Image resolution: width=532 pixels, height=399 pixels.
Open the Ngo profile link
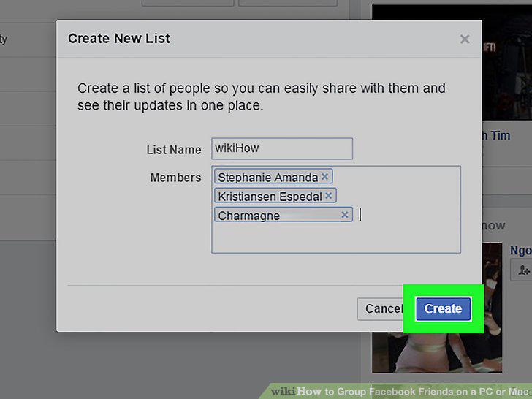pos(520,251)
